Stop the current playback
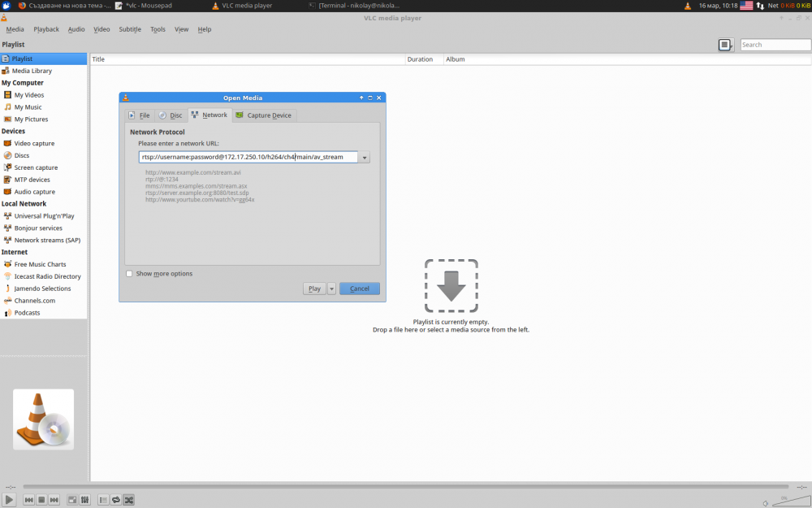 coord(41,499)
